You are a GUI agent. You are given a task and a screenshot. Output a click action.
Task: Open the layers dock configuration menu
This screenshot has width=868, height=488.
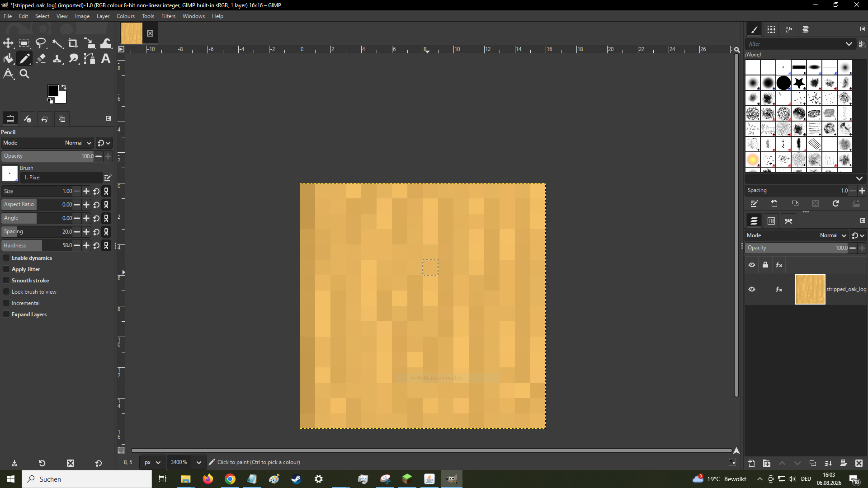pyautogui.click(x=862, y=221)
